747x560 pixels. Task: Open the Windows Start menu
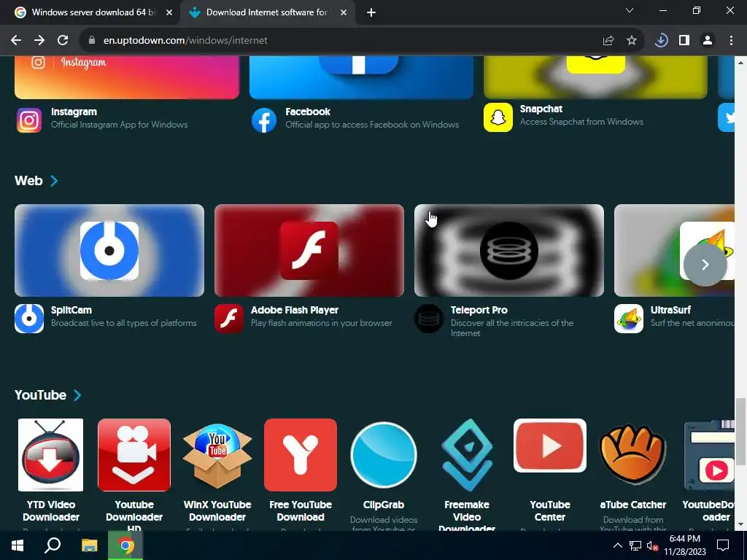point(18,545)
